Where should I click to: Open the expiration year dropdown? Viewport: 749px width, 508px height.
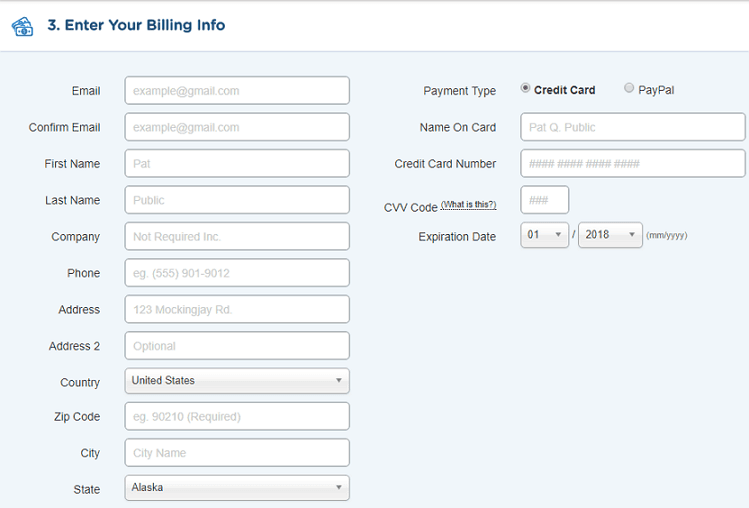click(610, 235)
